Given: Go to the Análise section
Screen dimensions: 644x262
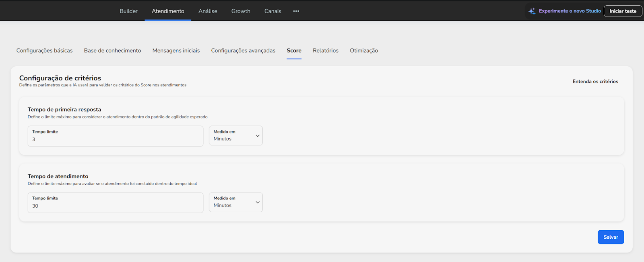Looking at the screenshot, I should pyautogui.click(x=208, y=11).
